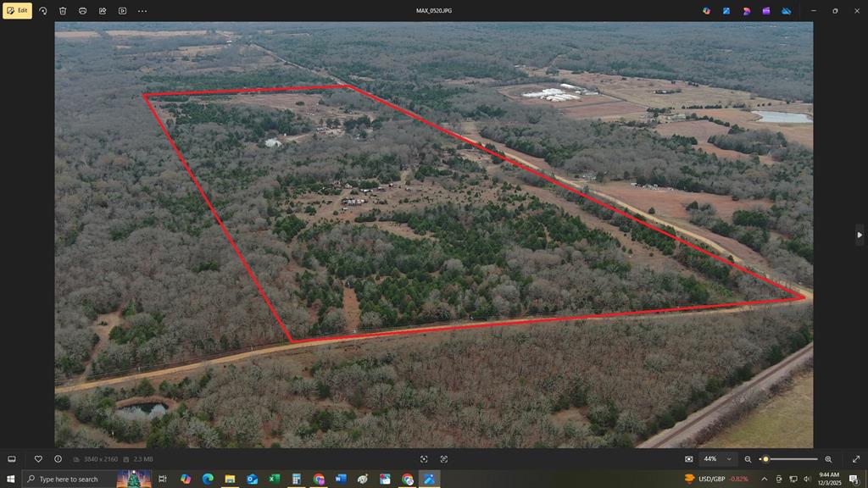Open the notification center icon
The height and width of the screenshot is (488, 868).
(854, 479)
